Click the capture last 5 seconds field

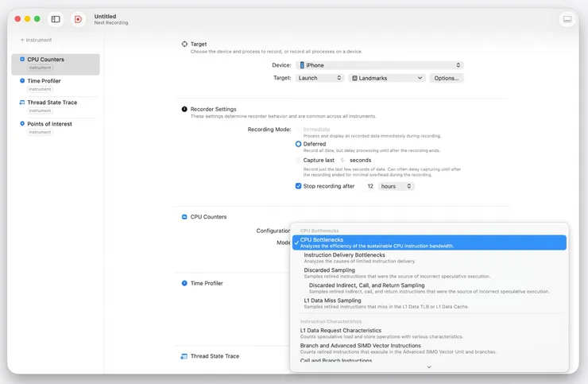coord(342,161)
